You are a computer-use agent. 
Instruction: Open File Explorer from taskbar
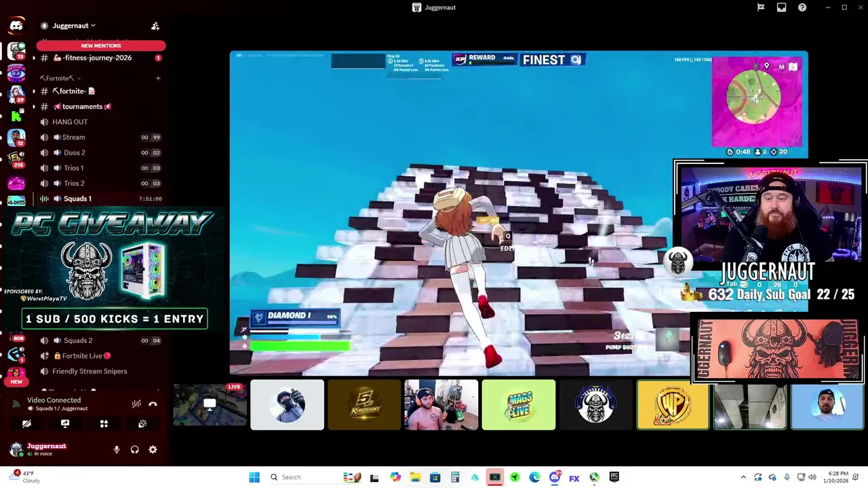click(x=415, y=477)
